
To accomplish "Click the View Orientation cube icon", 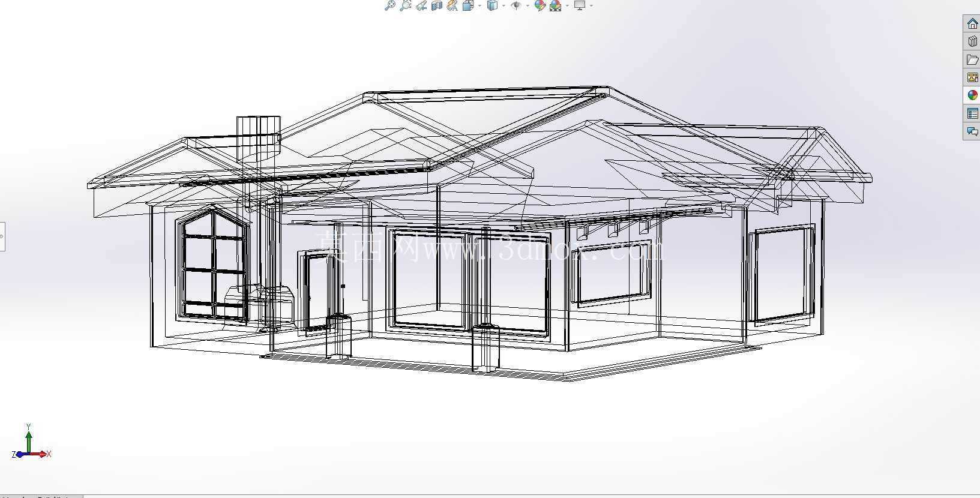I will click(x=468, y=5).
